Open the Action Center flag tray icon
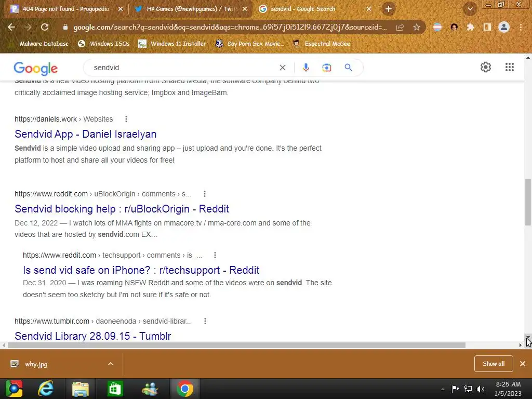532x399 pixels. tap(455, 389)
